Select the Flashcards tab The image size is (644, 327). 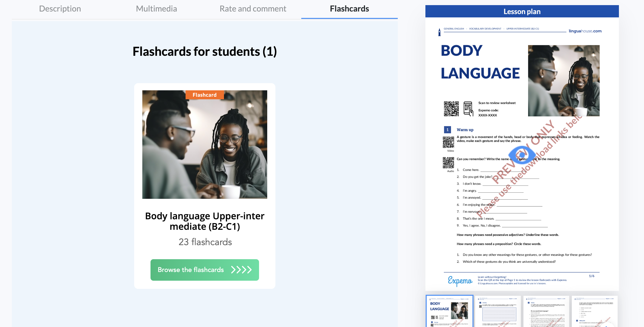point(349,9)
